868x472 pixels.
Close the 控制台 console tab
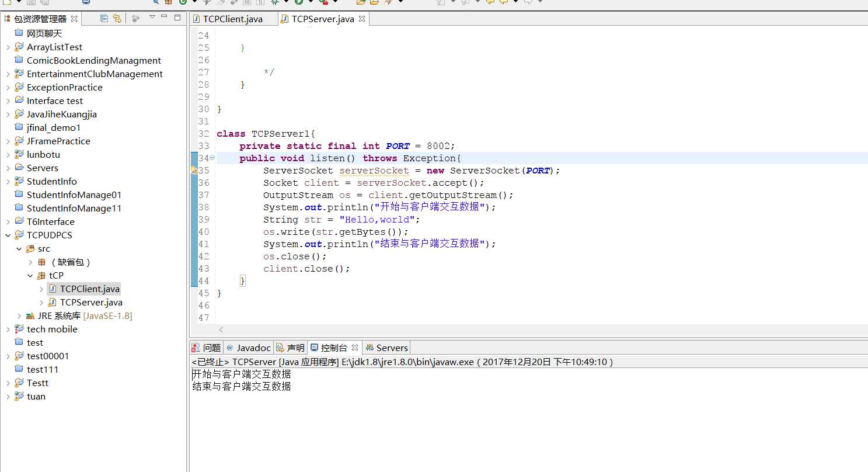click(355, 347)
